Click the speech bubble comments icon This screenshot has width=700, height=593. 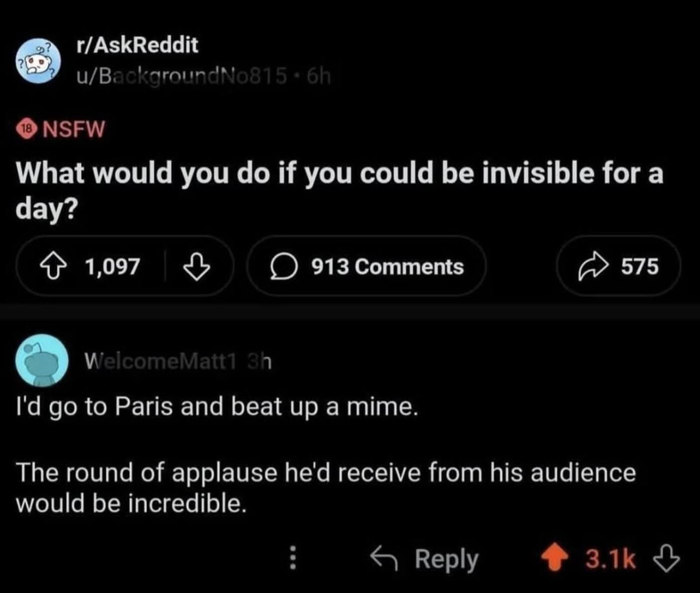tap(284, 267)
